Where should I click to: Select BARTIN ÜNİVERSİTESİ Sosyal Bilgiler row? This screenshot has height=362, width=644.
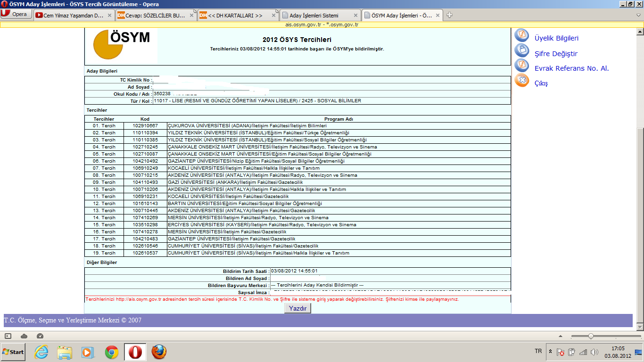(x=297, y=204)
